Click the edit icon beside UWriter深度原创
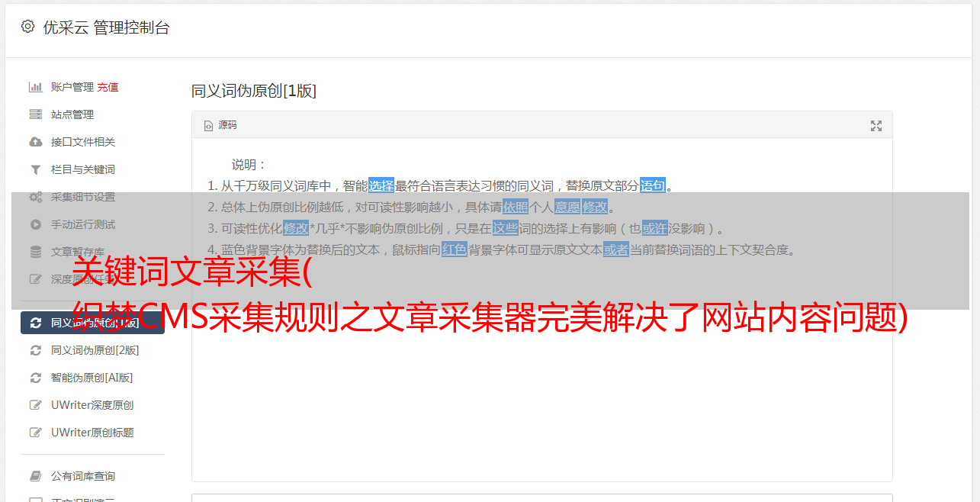 [35, 405]
